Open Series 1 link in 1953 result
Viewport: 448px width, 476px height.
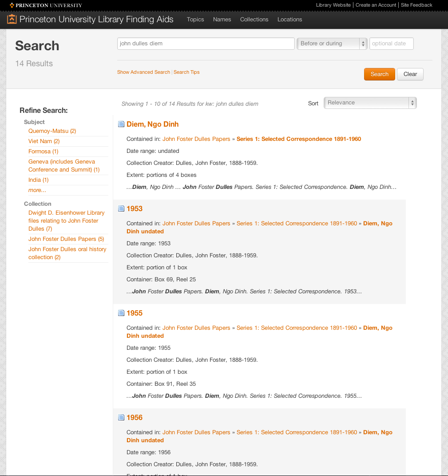tap(297, 224)
